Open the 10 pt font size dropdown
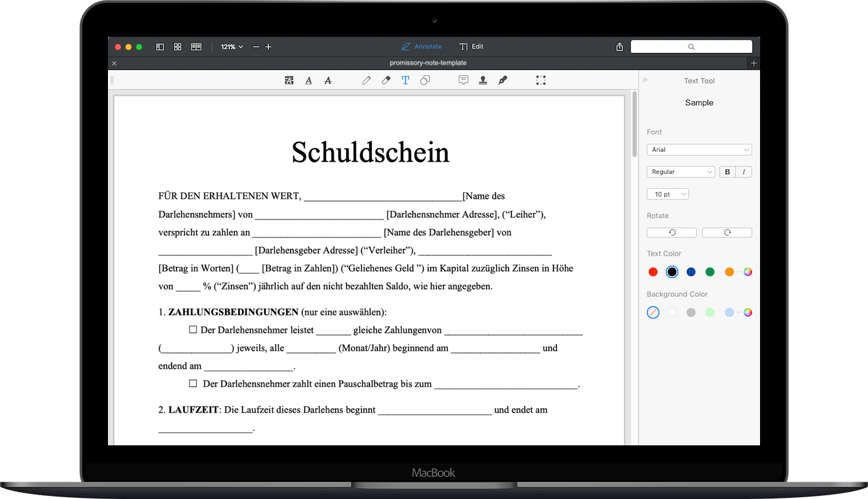868x499 pixels. pyautogui.click(x=668, y=194)
